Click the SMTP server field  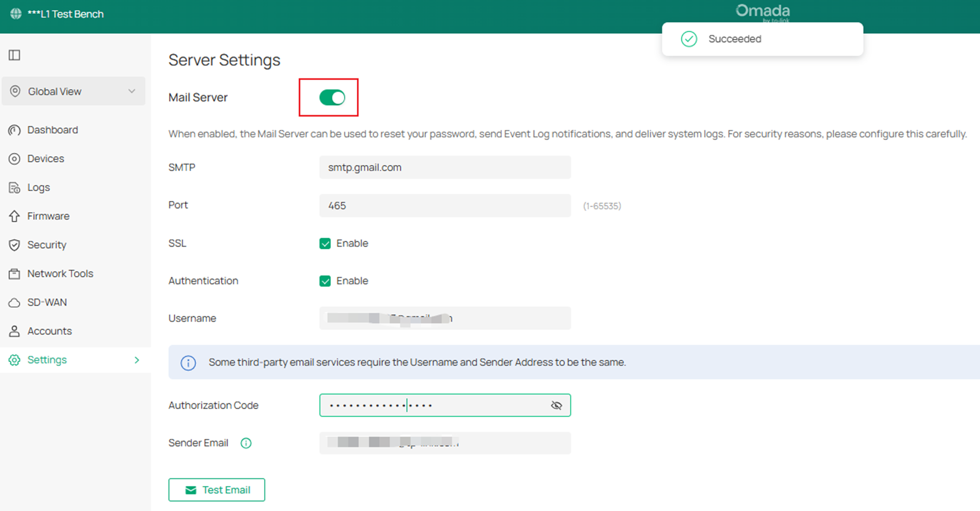[x=445, y=168]
